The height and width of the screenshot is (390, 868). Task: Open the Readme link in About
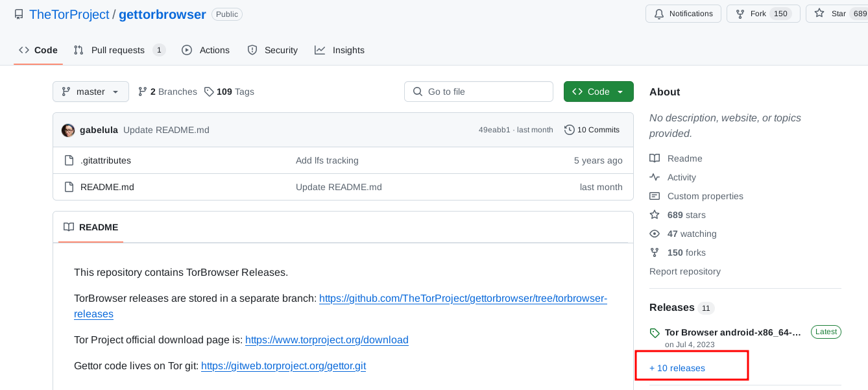[x=676, y=158]
